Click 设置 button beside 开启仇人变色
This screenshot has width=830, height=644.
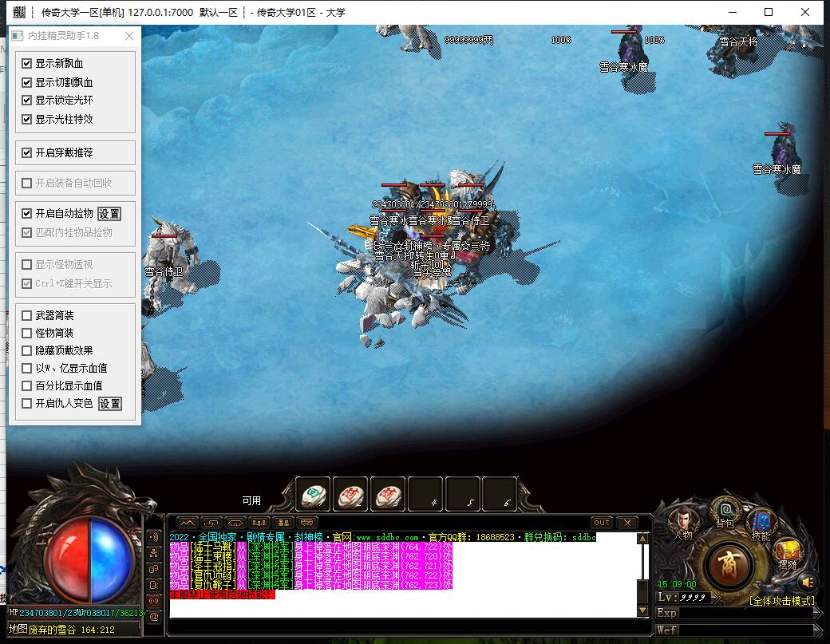(110, 404)
